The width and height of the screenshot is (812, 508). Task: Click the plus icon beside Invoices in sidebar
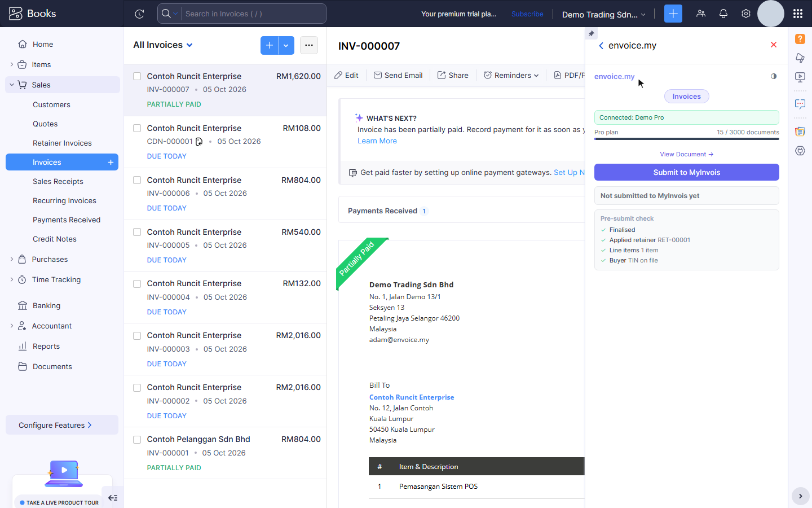(111, 163)
